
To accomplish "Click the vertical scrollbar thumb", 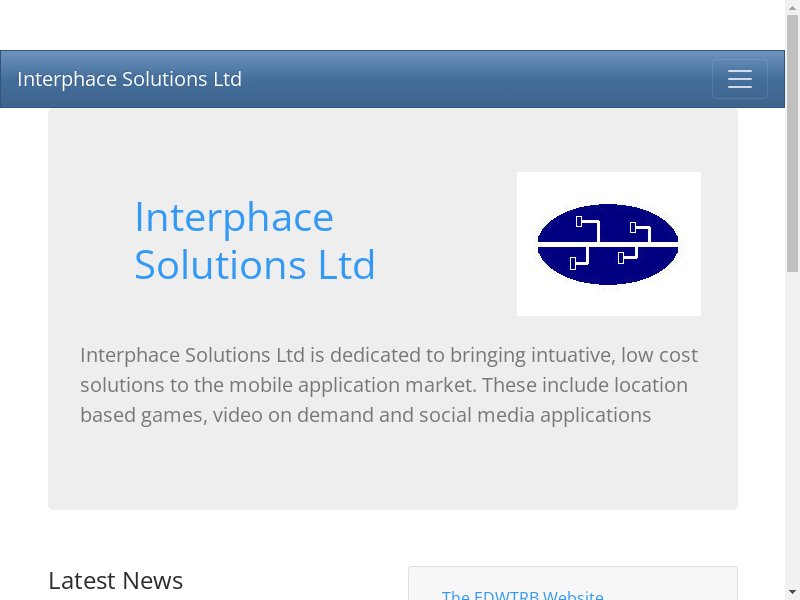I will 792,140.
